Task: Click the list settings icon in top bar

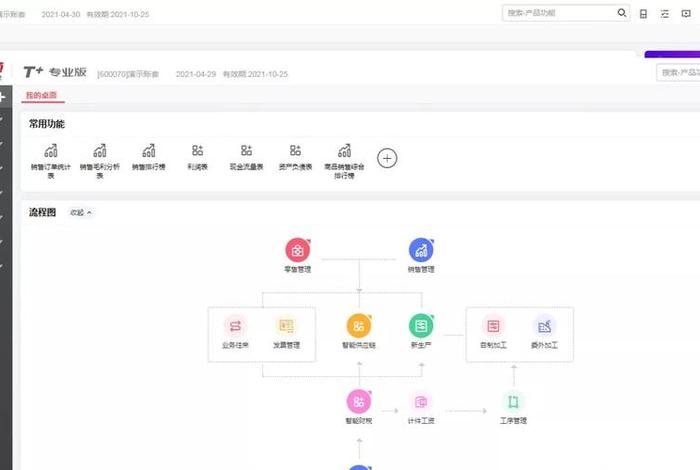Action: pyautogui.click(x=665, y=14)
